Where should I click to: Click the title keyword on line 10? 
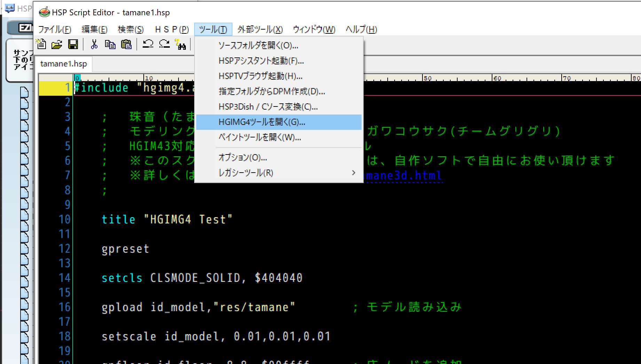[x=118, y=219]
